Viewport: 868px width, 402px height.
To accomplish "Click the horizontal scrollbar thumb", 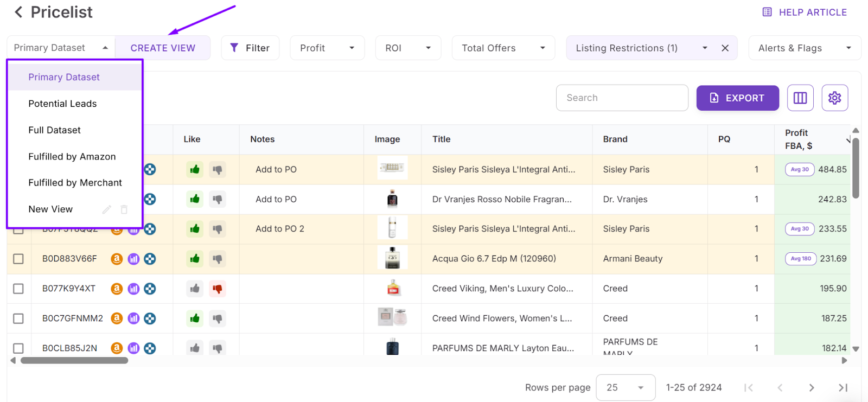I will 74,360.
